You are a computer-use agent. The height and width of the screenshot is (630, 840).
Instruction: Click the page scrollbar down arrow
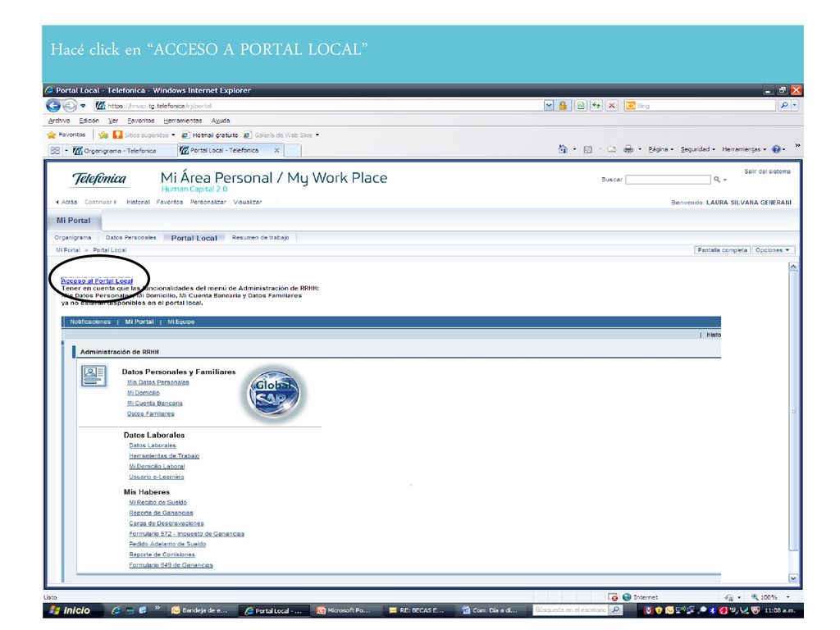point(793,578)
